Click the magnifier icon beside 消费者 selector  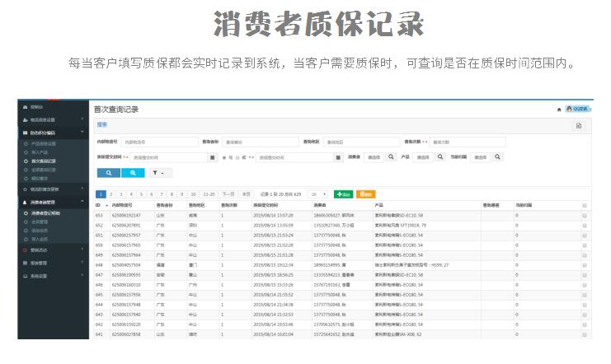(x=391, y=157)
